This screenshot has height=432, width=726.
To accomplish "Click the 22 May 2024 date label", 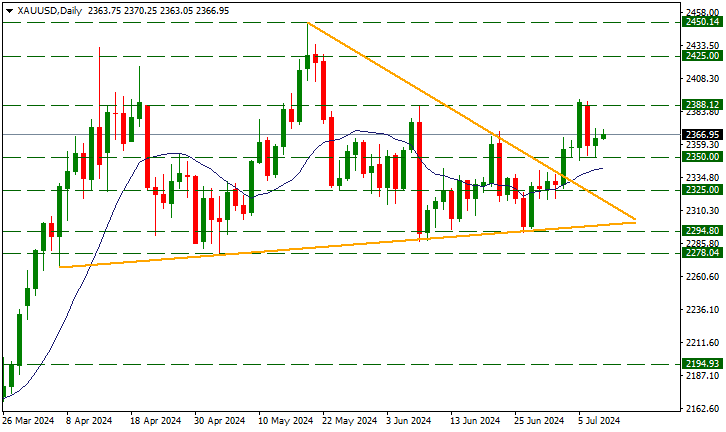I will 350,421.
